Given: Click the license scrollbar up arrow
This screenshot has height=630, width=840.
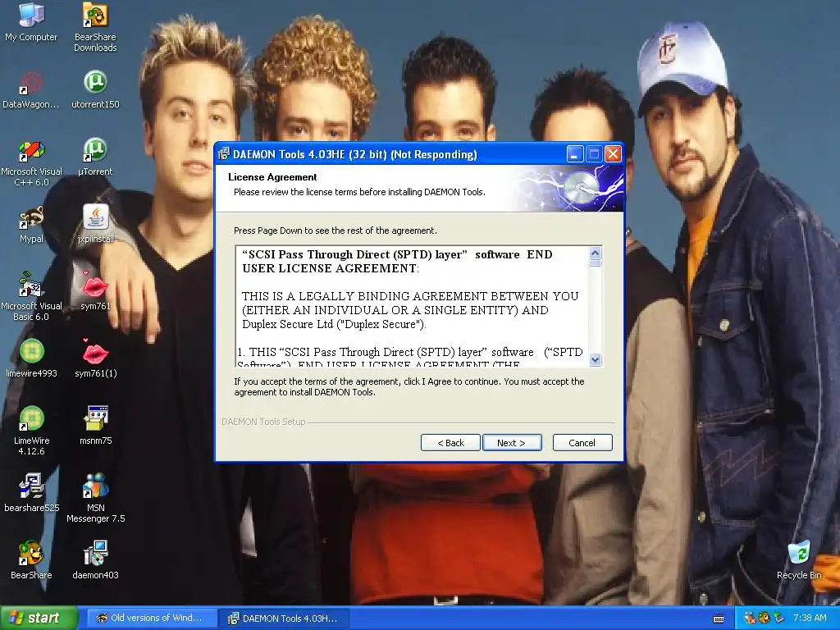Looking at the screenshot, I should coord(596,253).
